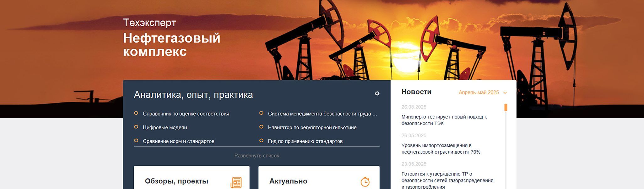This screenshot has height=189, width=644.
Task: Click bullet icon beside Навигатор по регуляторной гильотине
Action: tap(261, 127)
